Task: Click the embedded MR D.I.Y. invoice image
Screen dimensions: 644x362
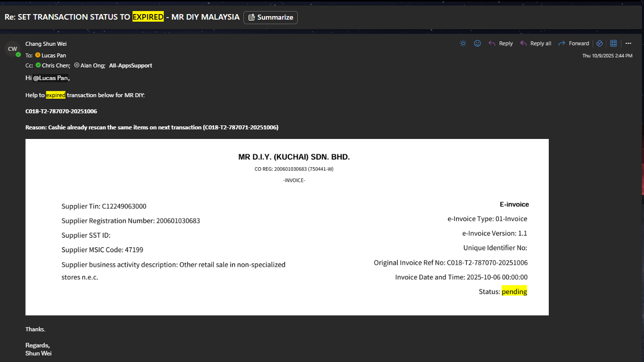Action: [287, 227]
